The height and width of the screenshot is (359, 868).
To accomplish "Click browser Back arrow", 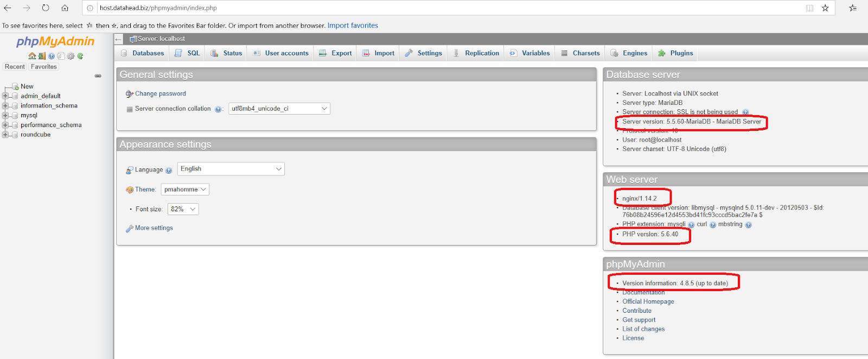I will click(8, 8).
